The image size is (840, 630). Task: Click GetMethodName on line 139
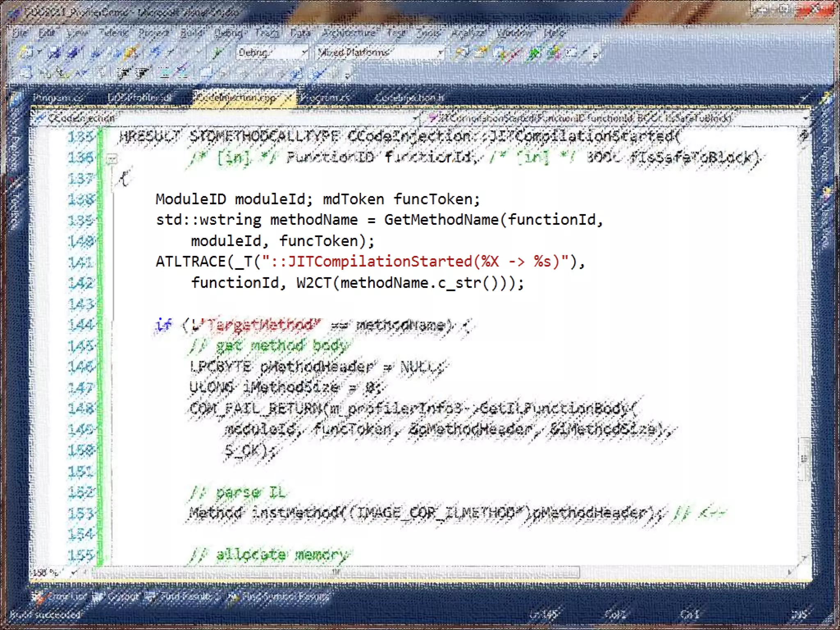click(x=441, y=220)
